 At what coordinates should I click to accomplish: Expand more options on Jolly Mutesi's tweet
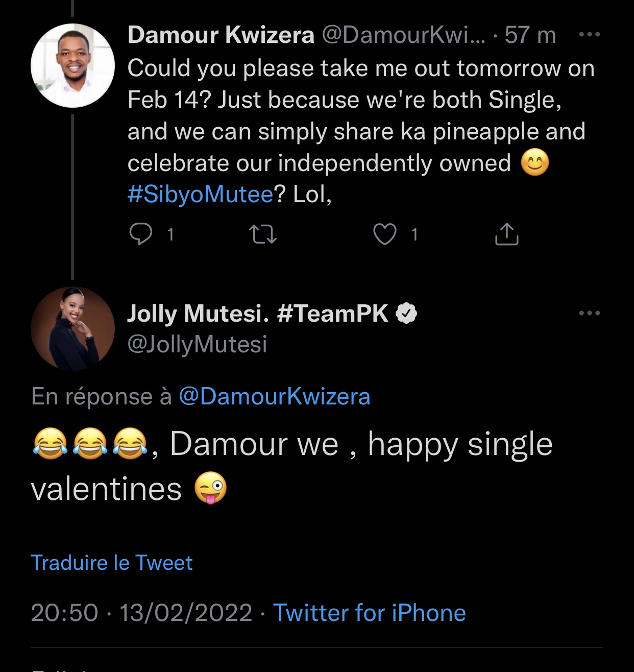[x=590, y=313]
